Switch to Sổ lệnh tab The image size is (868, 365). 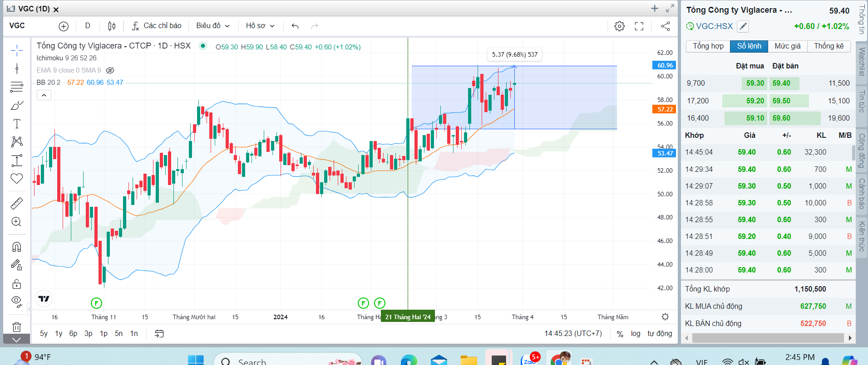[749, 46]
